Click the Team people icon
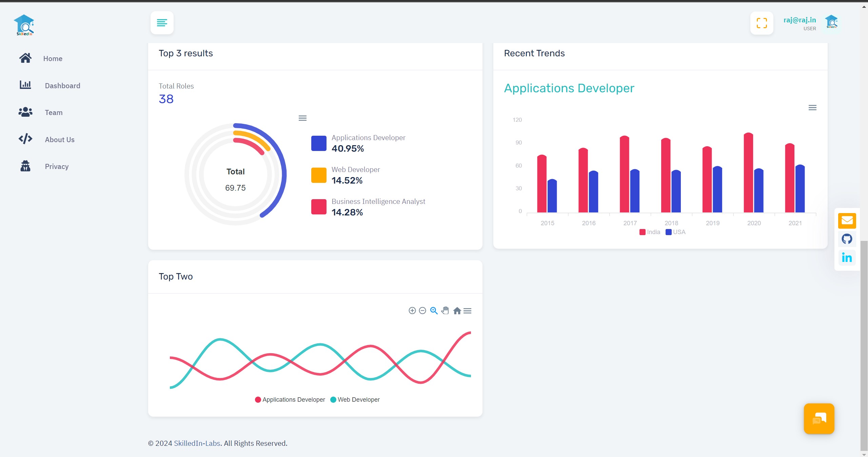Screen dimensions: 868x457 pyautogui.click(x=25, y=112)
